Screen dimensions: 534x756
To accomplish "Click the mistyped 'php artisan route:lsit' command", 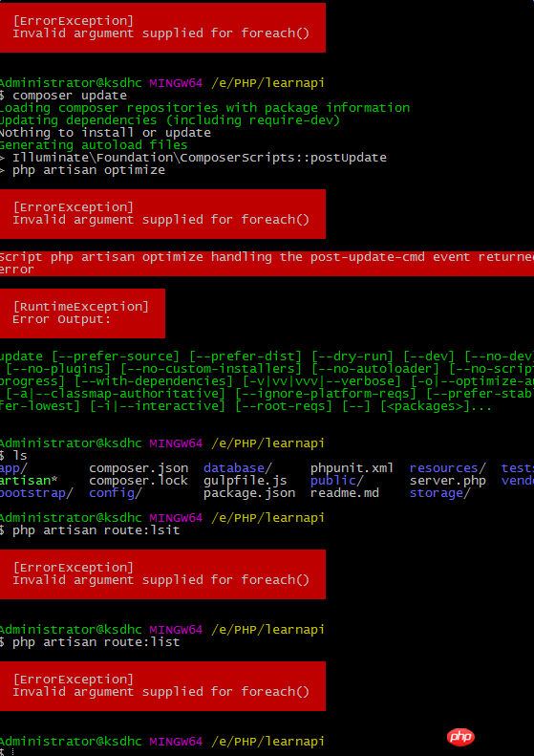I will 96,530.
